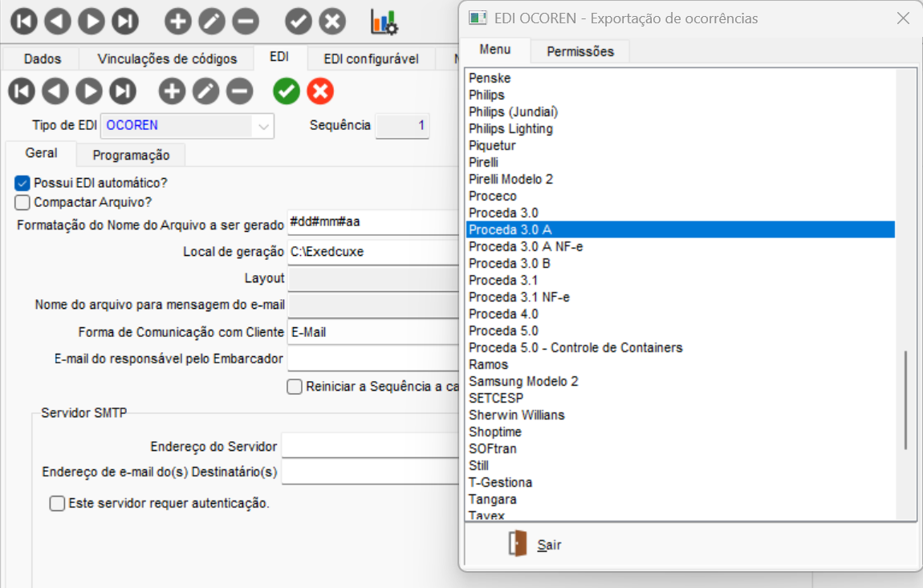Delete record using top toolbar minus
923x588 pixels.
tap(246, 22)
